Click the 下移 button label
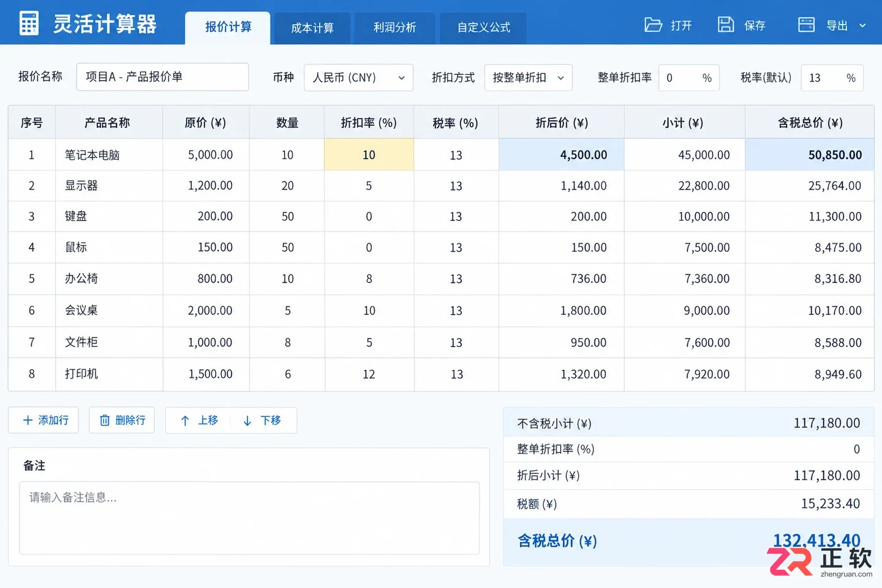 pos(271,420)
